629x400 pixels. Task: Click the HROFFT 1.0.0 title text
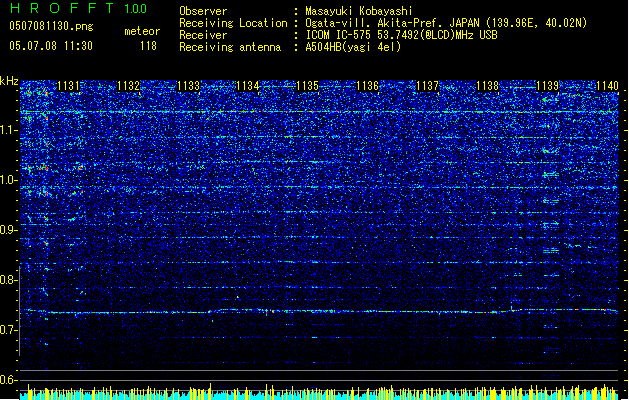(79, 8)
